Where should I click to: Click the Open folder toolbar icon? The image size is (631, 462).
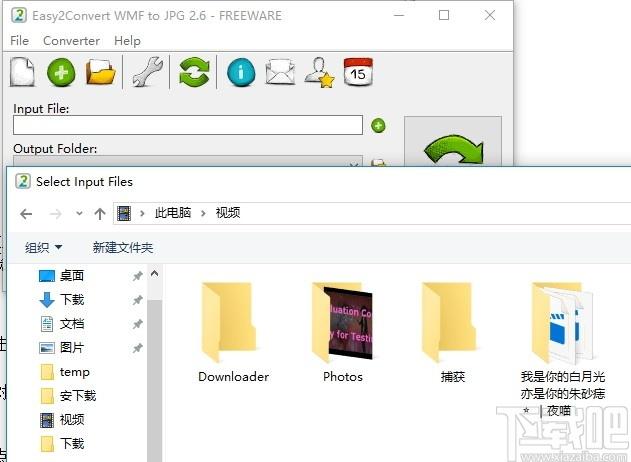[x=101, y=73]
